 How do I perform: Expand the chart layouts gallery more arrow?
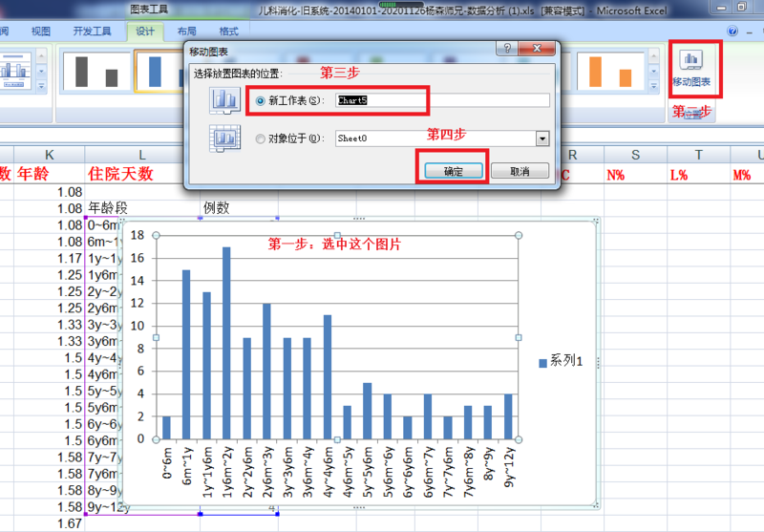41,86
